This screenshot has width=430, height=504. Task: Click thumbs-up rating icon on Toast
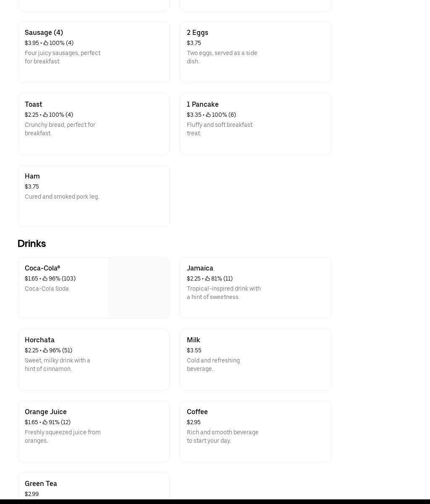pyautogui.click(x=45, y=115)
